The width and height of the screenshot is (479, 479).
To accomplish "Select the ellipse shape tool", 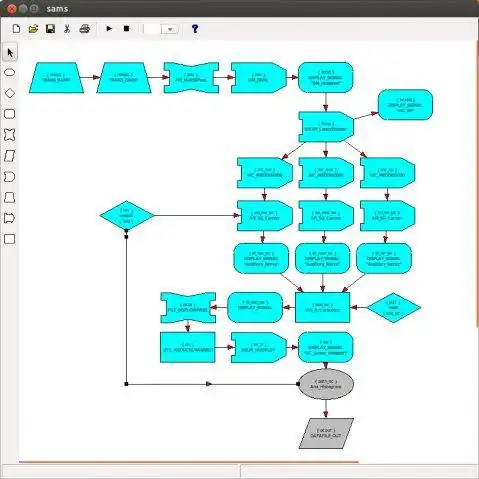I will (10, 73).
